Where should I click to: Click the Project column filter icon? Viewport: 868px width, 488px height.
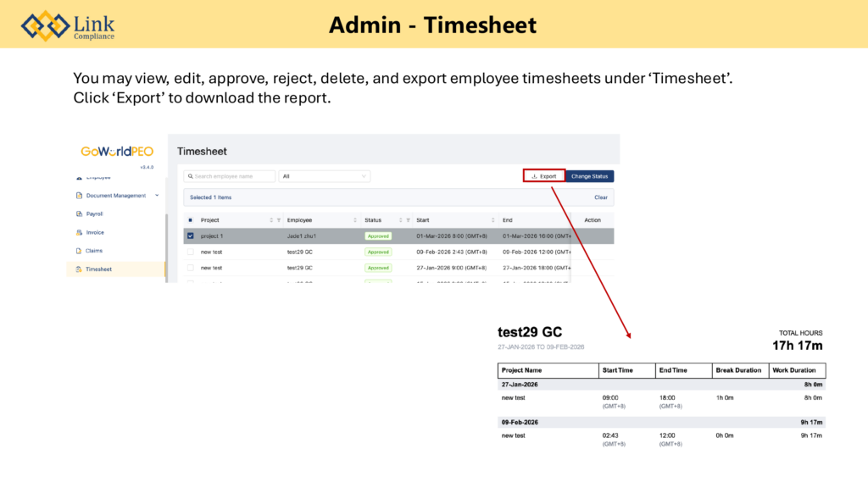click(x=279, y=220)
